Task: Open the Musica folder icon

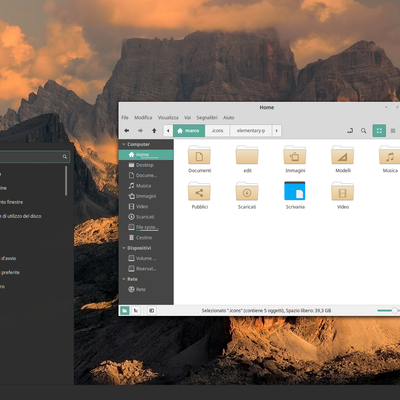Action: click(x=390, y=159)
